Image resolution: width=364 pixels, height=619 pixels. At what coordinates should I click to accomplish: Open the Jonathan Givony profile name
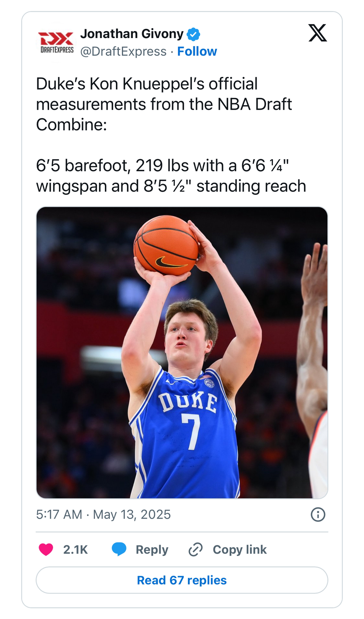132,34
